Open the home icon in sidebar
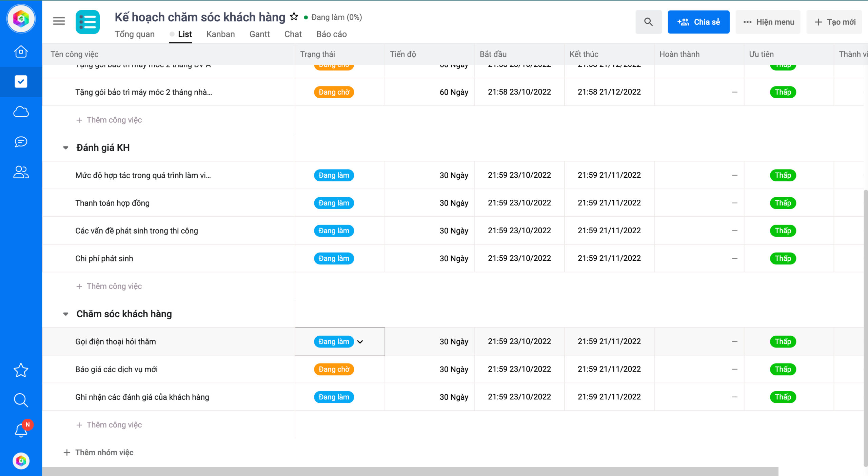This screenshot has height=476, width=868. [21, 52]
